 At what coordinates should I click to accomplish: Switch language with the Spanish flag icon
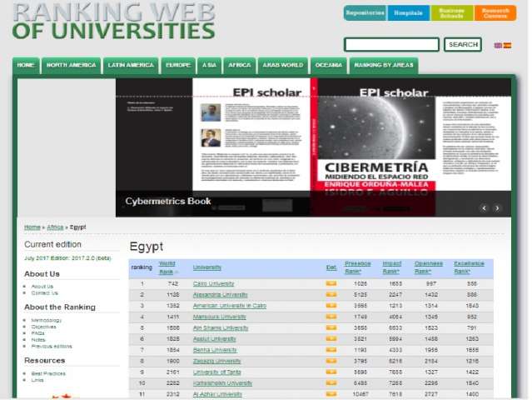pos(508,45)
